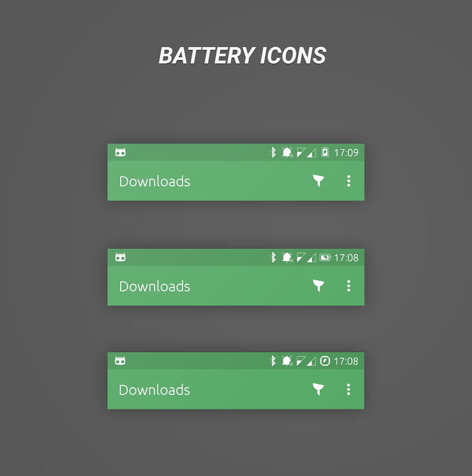Click the muted bell icon in the top status bar
The width and height of the screenshot is (472, 476).
(287, 152)
